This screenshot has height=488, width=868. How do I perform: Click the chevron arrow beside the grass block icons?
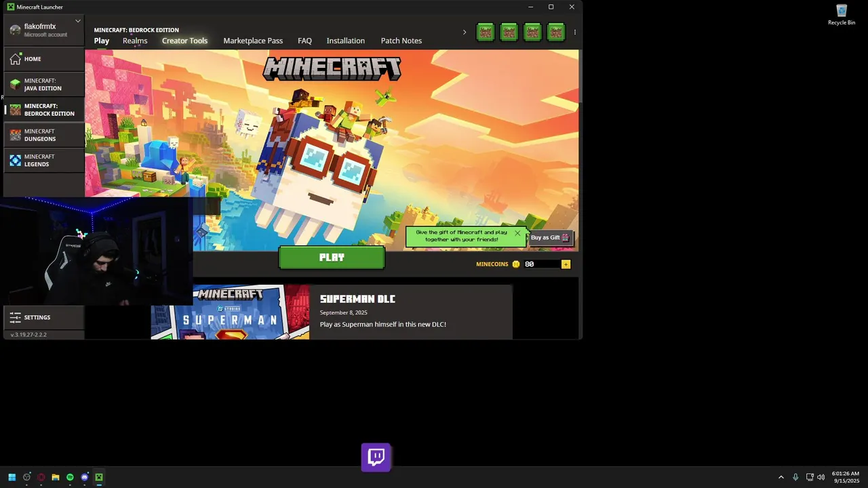(465, 32)
